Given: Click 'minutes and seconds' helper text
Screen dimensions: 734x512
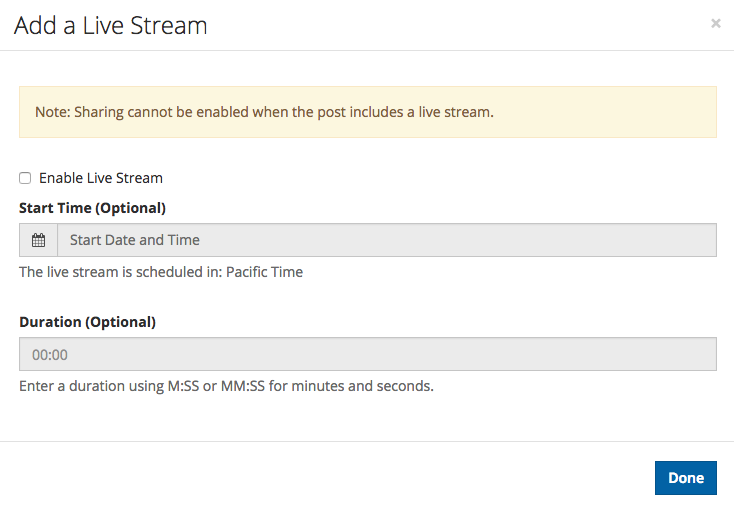Looking at the screenshot, I should [362, 386].
